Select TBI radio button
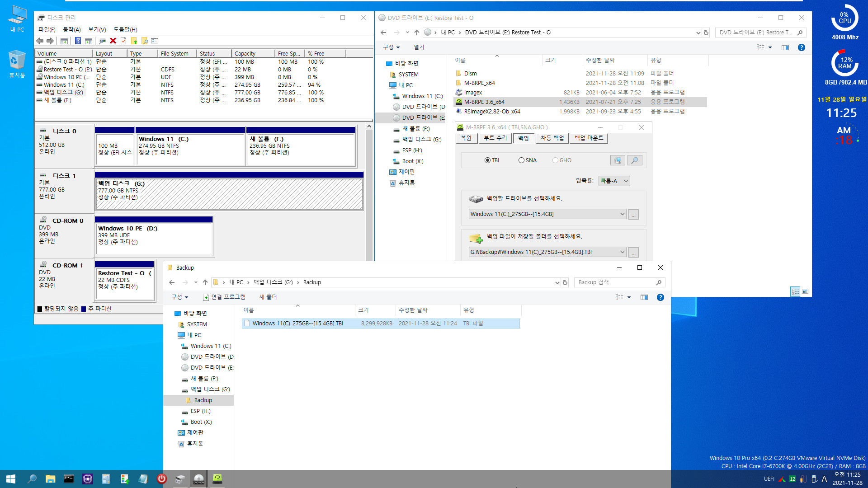Viewport: 868px width, 488px height. point(491,160)
